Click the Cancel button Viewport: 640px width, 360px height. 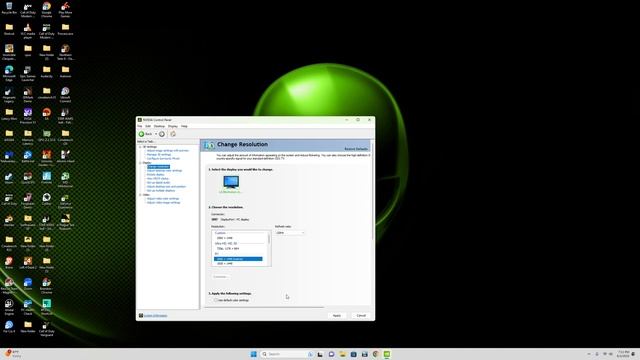(x=361, y=316)
